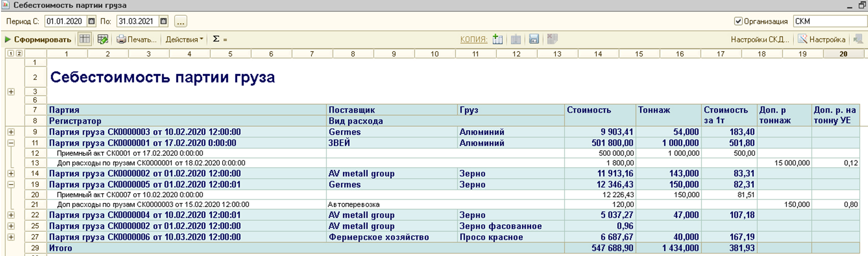Expand the Просо красное партия row

[x=11, y=237]
